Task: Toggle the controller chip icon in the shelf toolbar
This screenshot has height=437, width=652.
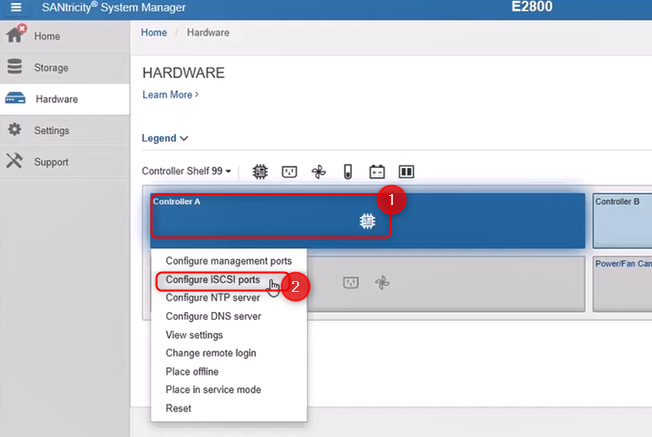Action: coord(260,171)
